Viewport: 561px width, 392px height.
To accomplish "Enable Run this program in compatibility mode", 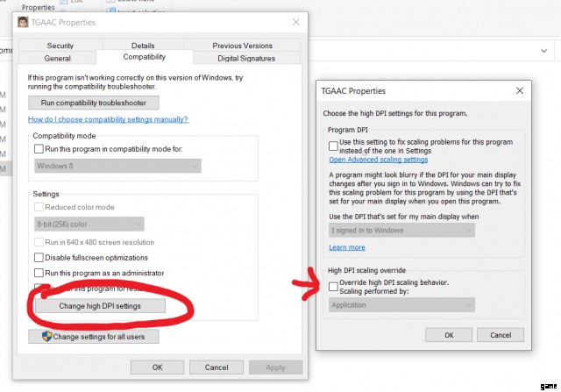I will pos(39,149).
